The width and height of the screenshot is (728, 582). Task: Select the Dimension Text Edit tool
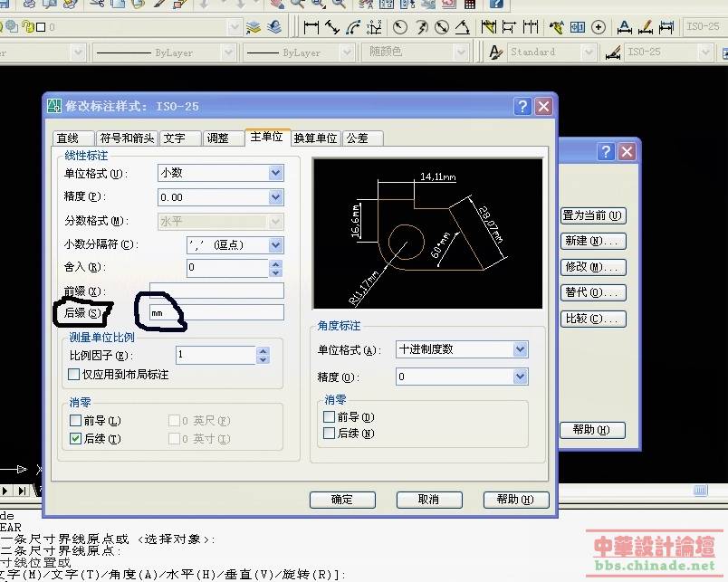(646, 27)
